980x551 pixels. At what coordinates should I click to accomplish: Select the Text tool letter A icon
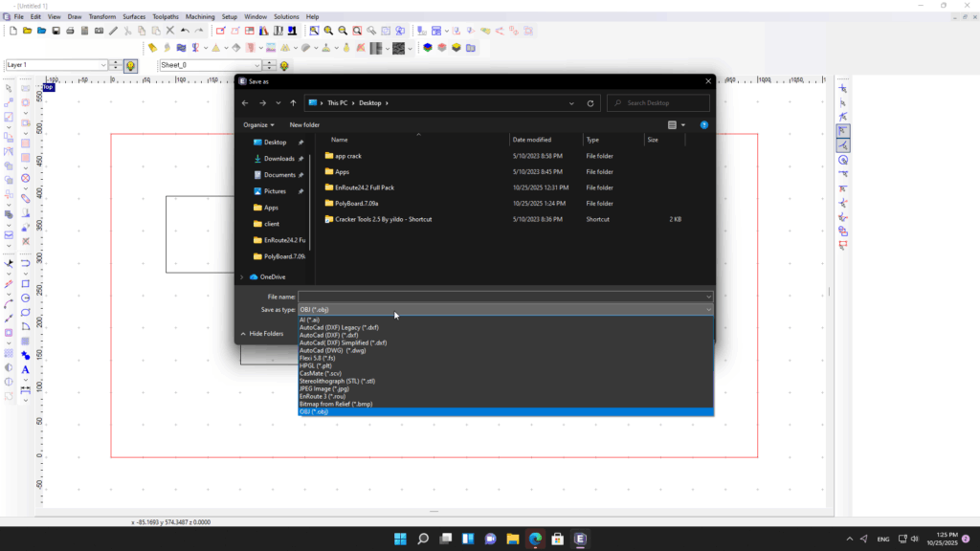point(25,369)
